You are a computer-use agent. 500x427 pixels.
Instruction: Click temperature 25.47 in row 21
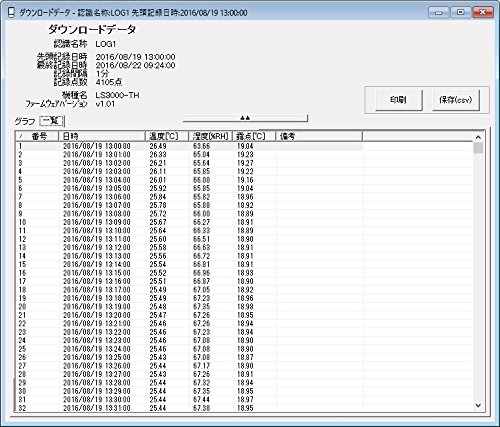coord(158,315)
